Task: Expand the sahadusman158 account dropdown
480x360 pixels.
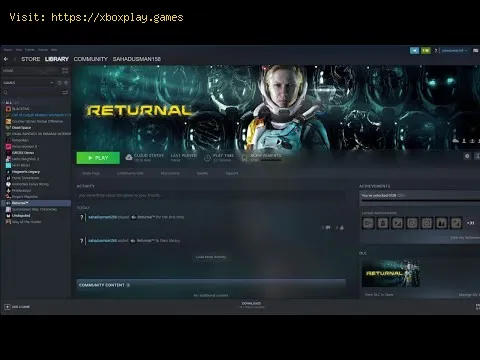Action: pos(454,51)
